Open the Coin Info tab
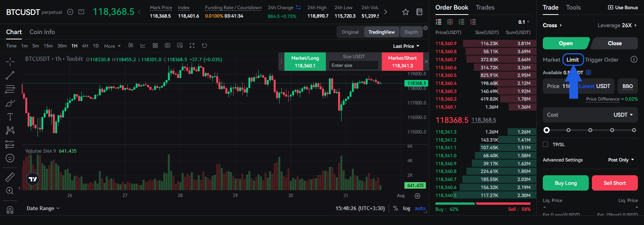 (x=42, y=32)
